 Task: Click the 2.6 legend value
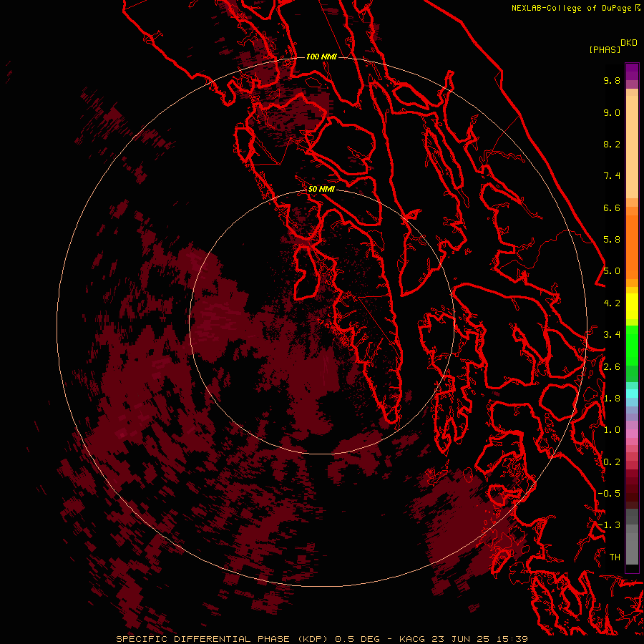612,367
